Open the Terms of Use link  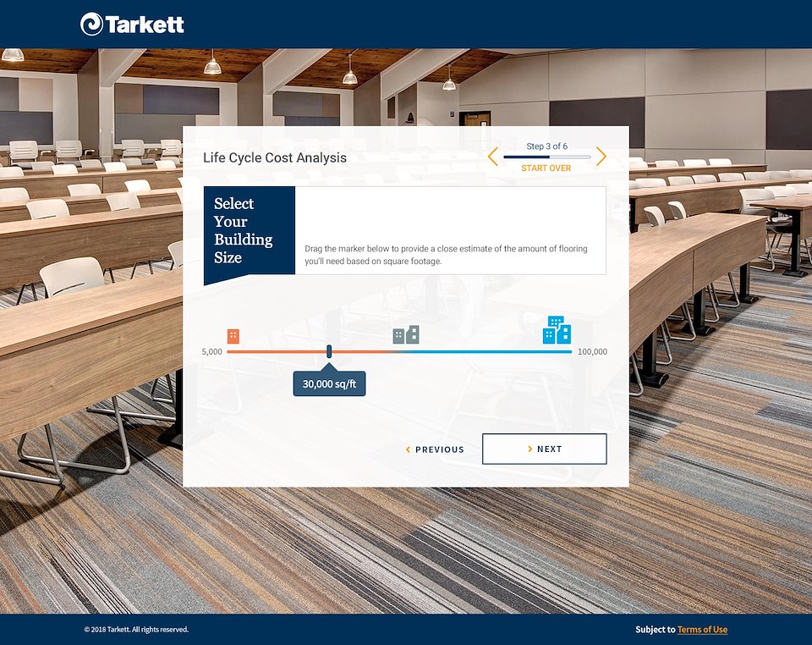click(702, 630)
